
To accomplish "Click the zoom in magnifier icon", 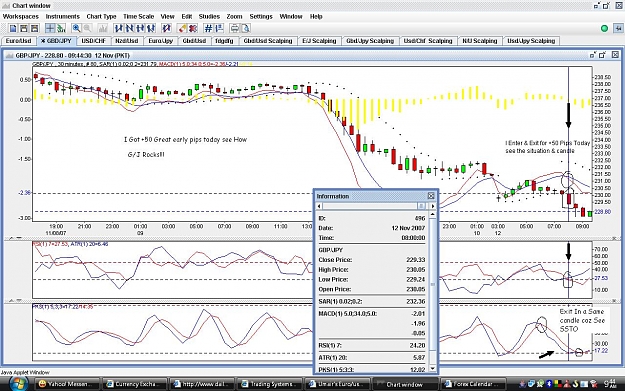I will 76,28.
